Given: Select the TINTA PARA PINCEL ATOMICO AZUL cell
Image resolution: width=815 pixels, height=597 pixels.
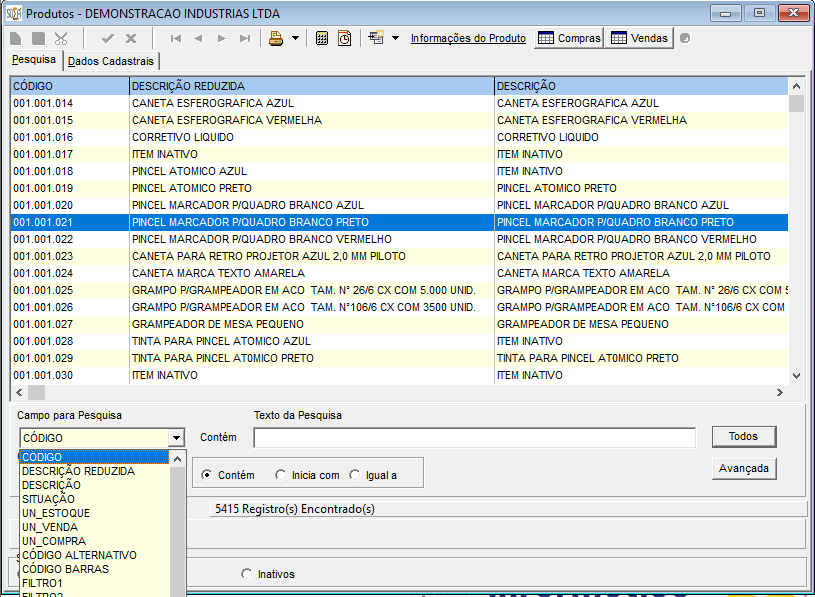Looking at the screenshot, I should (312, 341).
